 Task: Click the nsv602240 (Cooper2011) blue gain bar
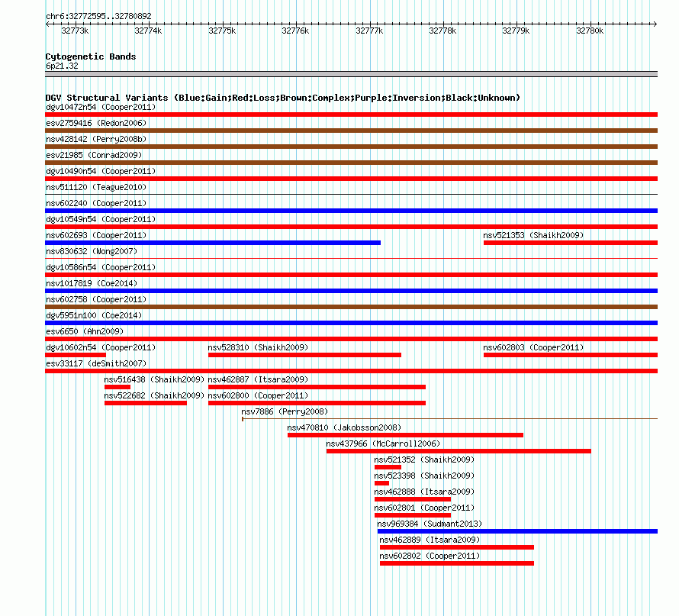click(x=351, y=211)
